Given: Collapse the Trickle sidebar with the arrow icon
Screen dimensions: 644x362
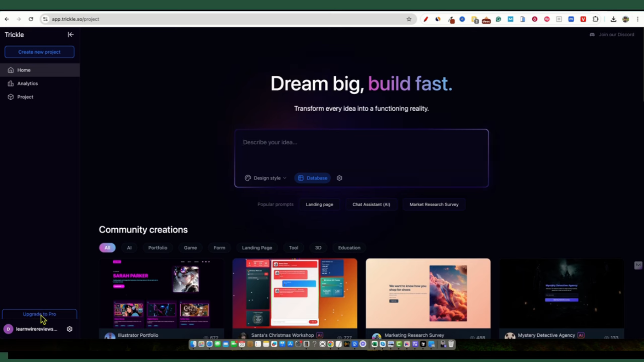Looking at the screenshot, I should (70, 34).
